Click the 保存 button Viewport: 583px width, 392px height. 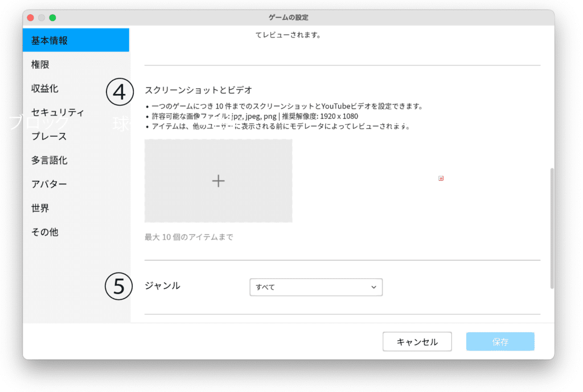pyautogui.click(x=500, y=342)
